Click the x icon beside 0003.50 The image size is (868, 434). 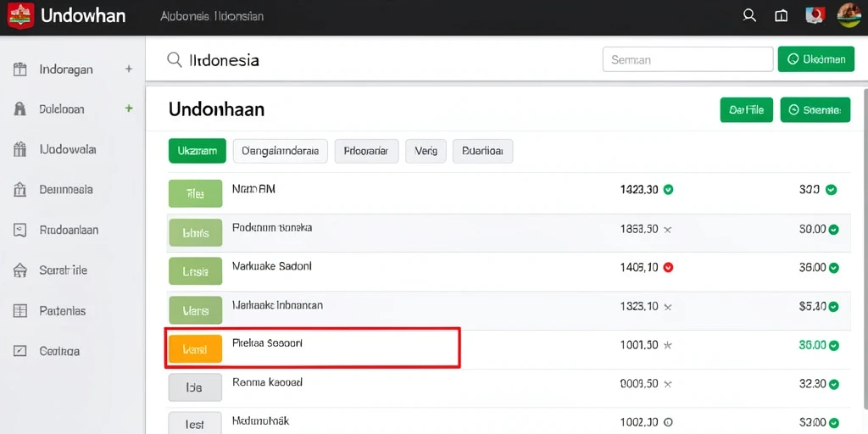[x=667, y=384]
